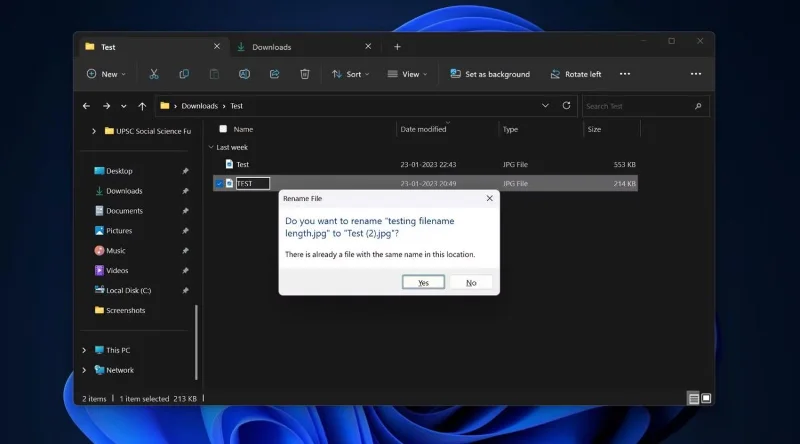The height and width of the screenshot is (444, 800).
Task: Open Local Disk (C:) in sidebar
Action: (123, 290)
